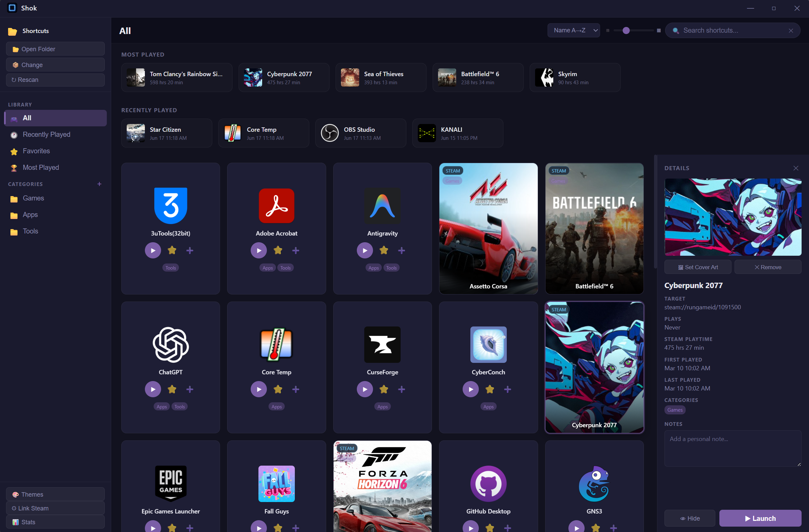Run CyberConch with the play icon
Viewport: 809px width, 532px height.
pos(471,389)
